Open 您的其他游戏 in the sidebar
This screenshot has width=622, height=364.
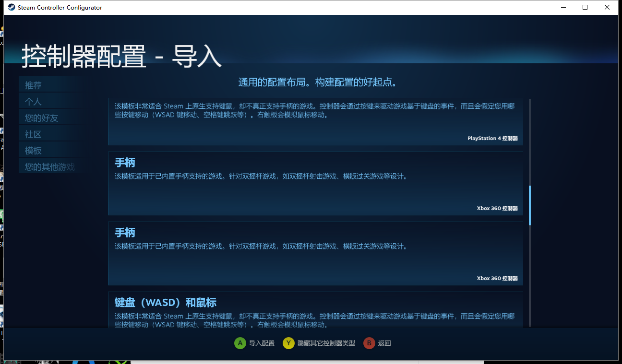[48, 166]
